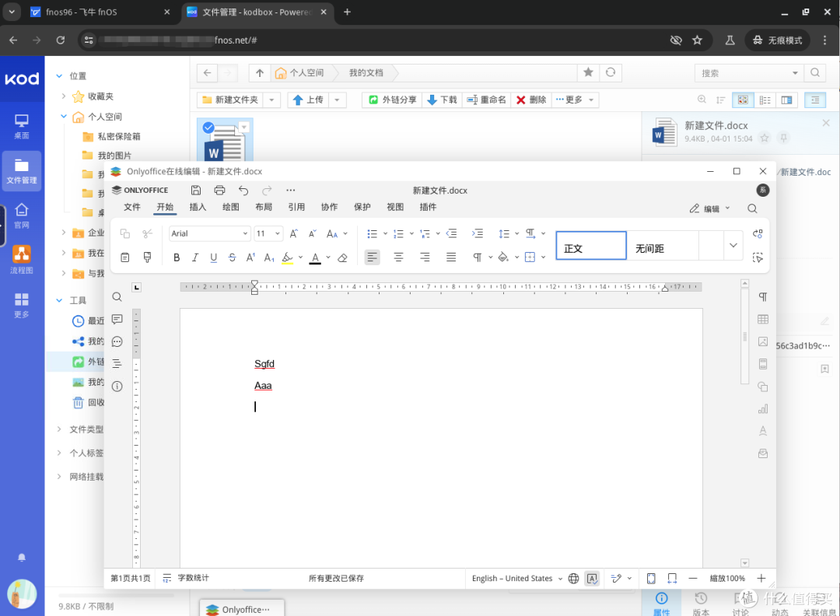
Task: Open highlight color picker
Action: click(288, 257)
